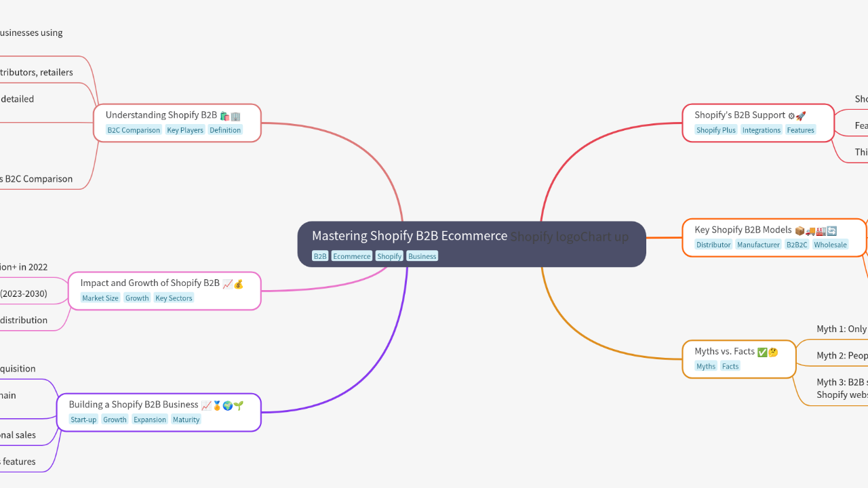Viewport: 868px width, 488px height.
Task: Select the 'Myth 3: B2B' child node
Action: click(842, 388)
